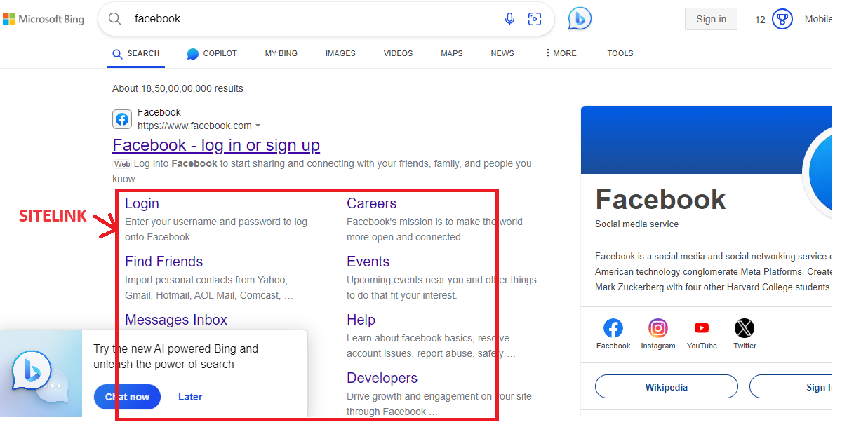Click the Sign in button

point(711,19)
